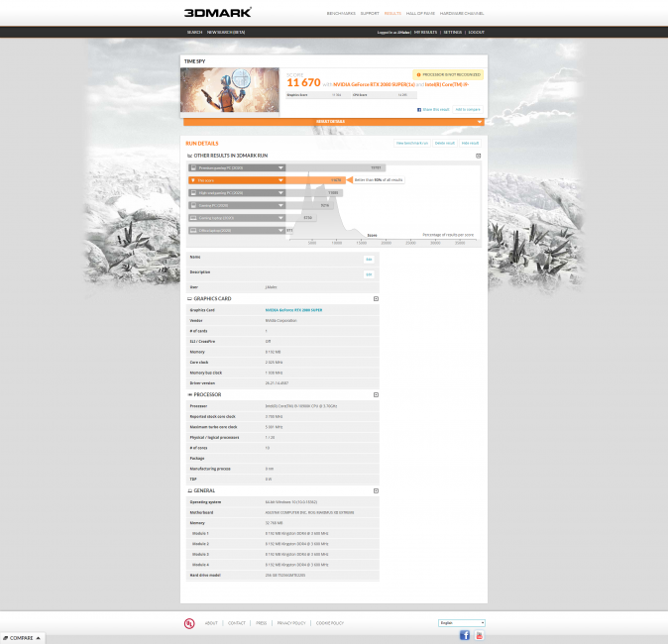Open the English language selector

tap(462, 623)
